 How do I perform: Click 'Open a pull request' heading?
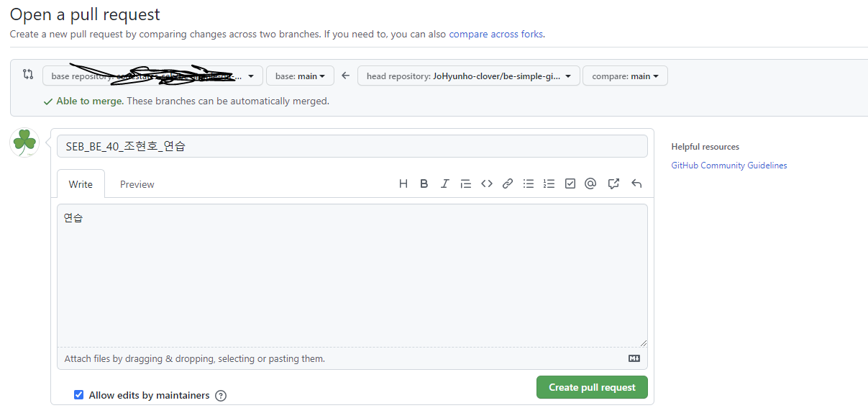click(x=85, y=14)
